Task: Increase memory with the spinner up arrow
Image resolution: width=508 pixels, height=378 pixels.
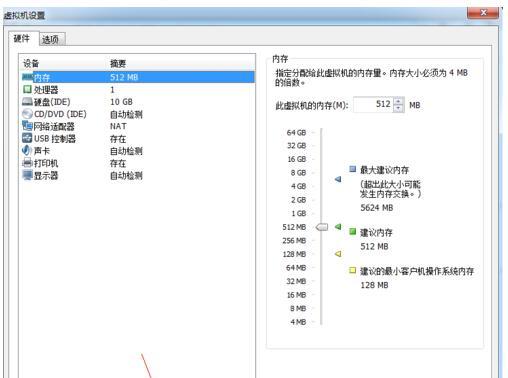Action: click(x=398, y=101)
